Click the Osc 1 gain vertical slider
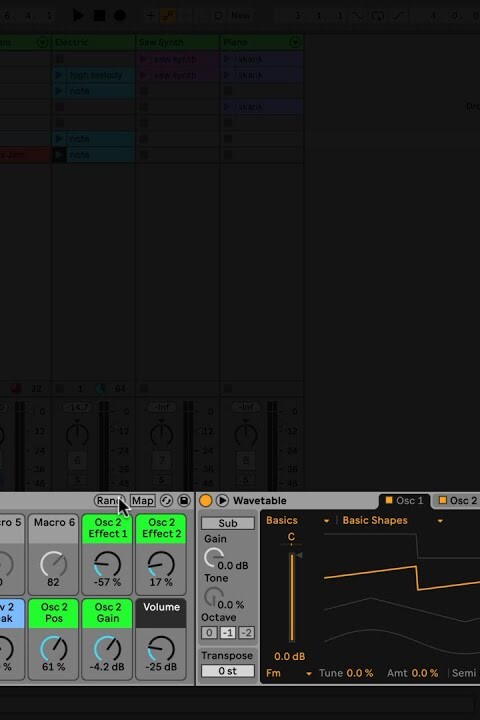The width and height of the screenshot is (480, 720). (x=291, y=597)
